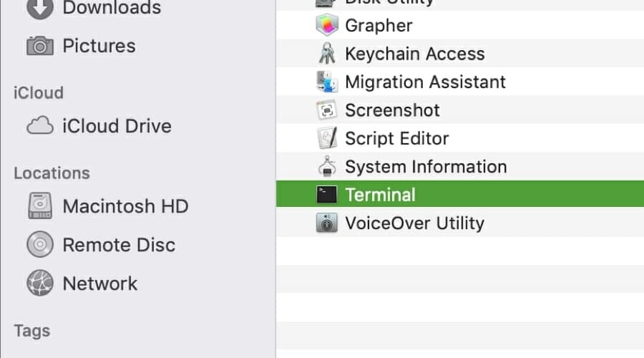Click the System Information icon
The image size is (644, 358).
(x=327, y=167)
